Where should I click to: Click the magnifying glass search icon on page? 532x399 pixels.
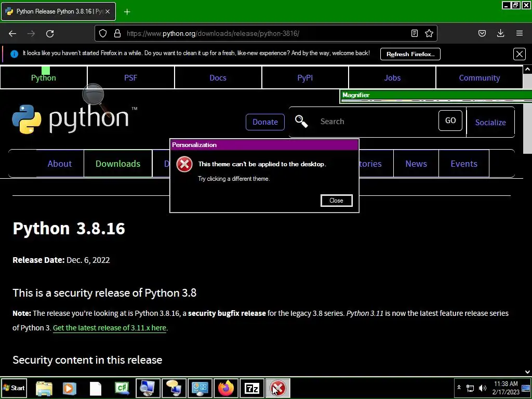(301, 122)
